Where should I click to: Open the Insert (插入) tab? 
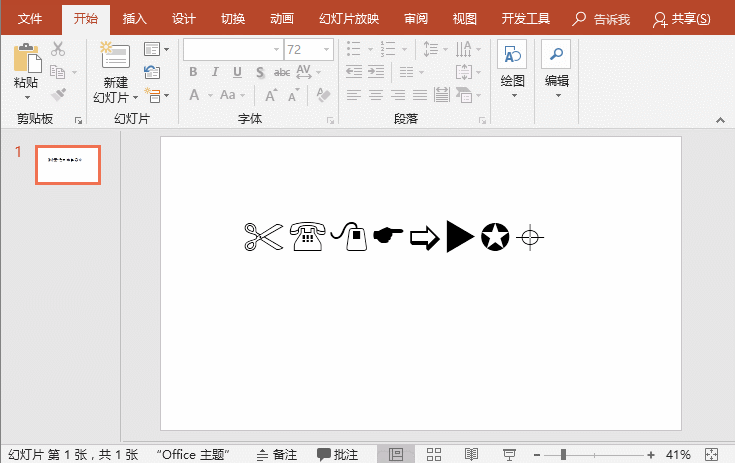click(x=134, y=19)
